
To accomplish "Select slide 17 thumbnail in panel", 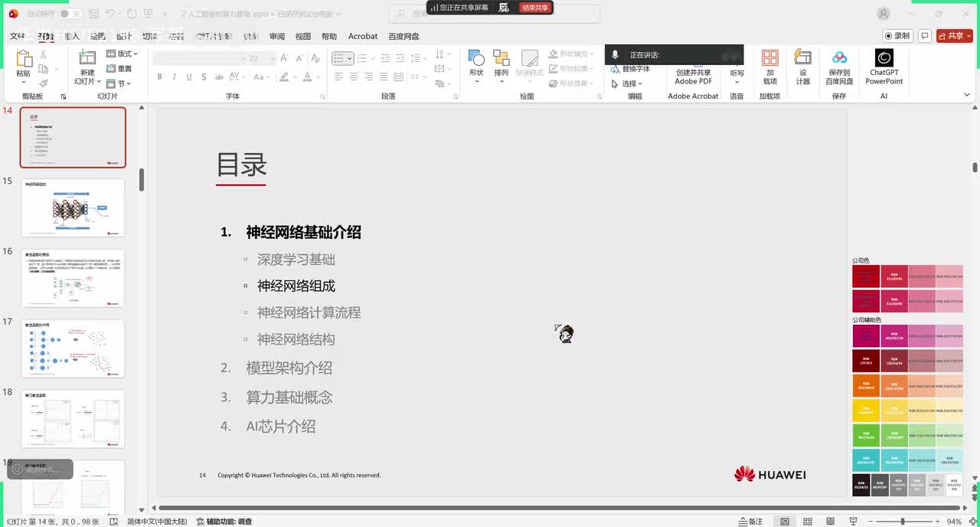I will (x=73, y=349).
